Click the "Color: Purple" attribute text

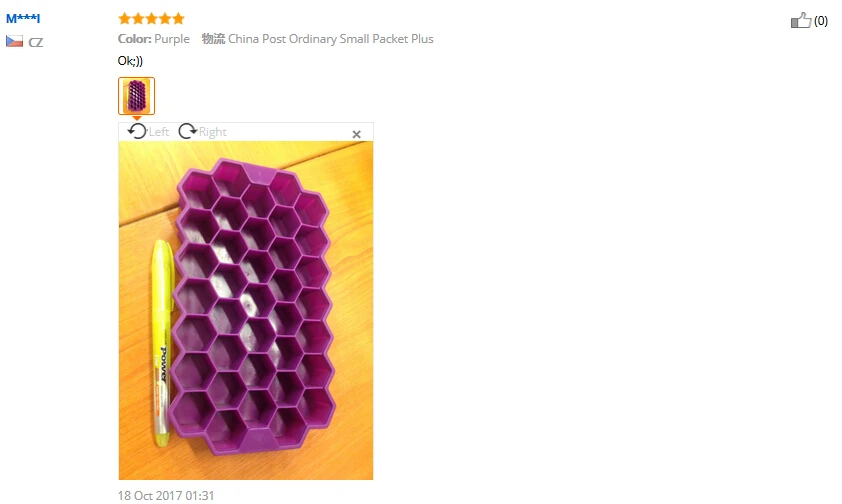(x=154, y=39)
